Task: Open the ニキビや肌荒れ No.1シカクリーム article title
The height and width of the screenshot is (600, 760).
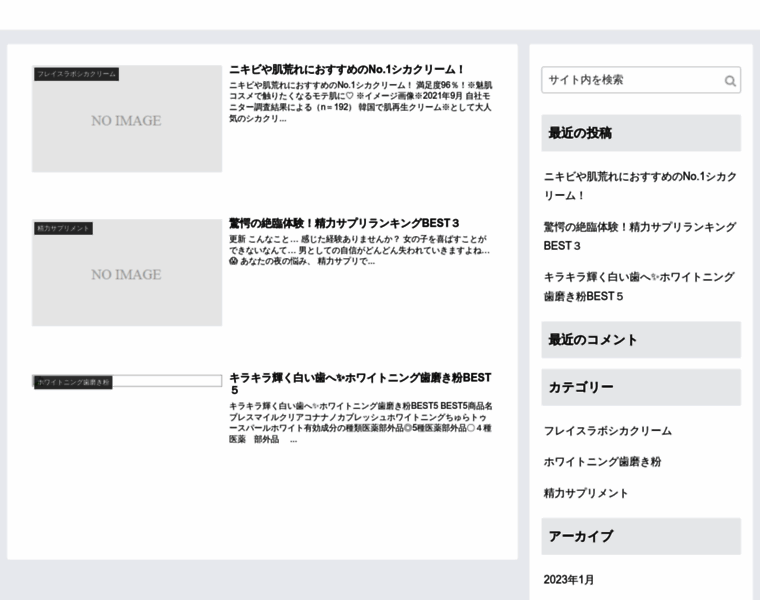Action: coord(347,69)
